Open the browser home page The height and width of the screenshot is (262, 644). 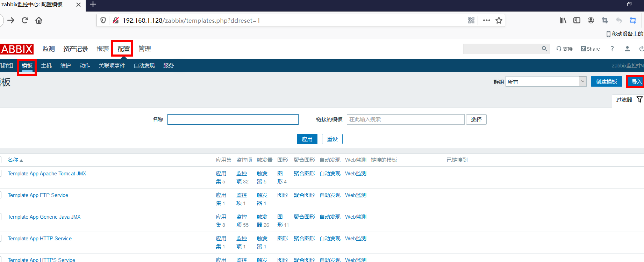click(x=39, y=20)
